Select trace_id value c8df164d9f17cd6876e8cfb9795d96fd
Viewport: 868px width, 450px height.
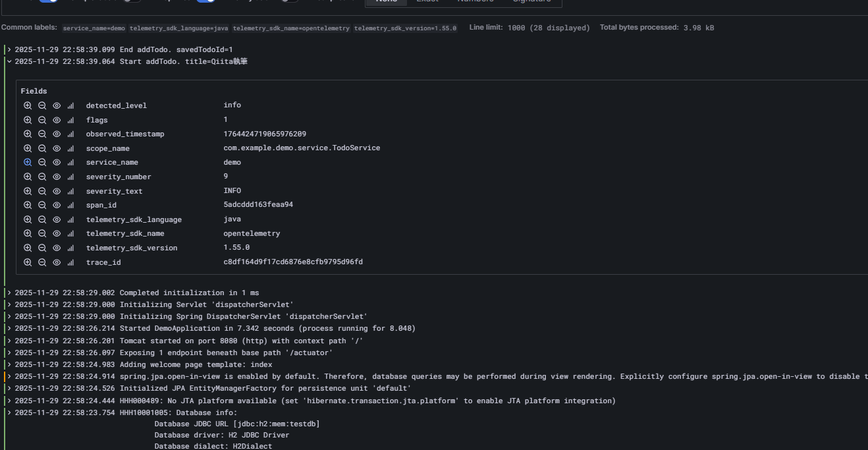[x=293, y=262]
